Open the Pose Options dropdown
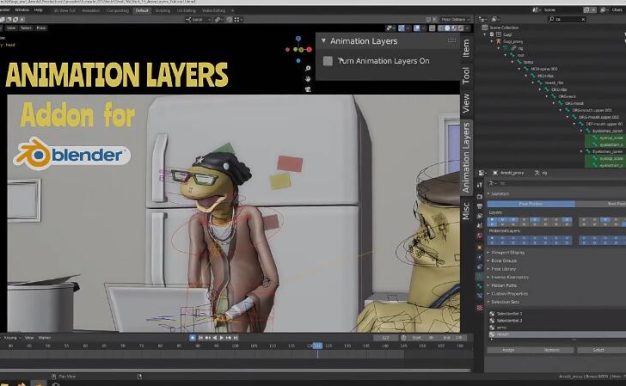Viewport: 626px width, 386px height. point(456,19)
